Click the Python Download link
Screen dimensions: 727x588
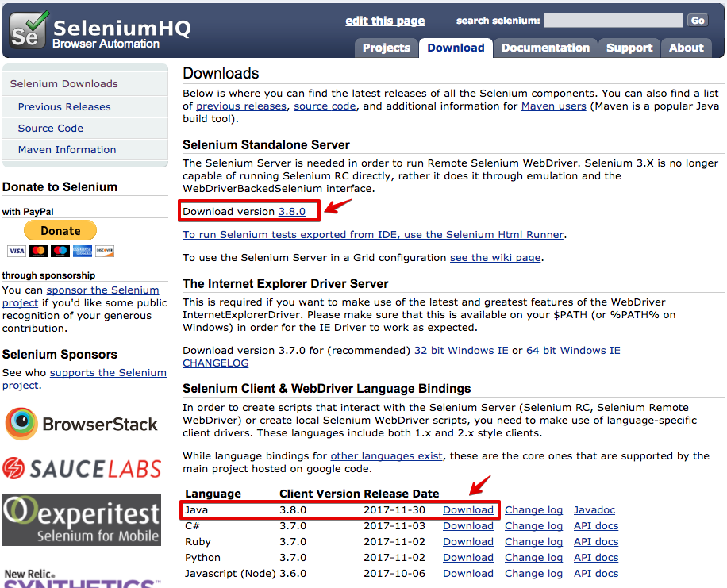(467, 557)
